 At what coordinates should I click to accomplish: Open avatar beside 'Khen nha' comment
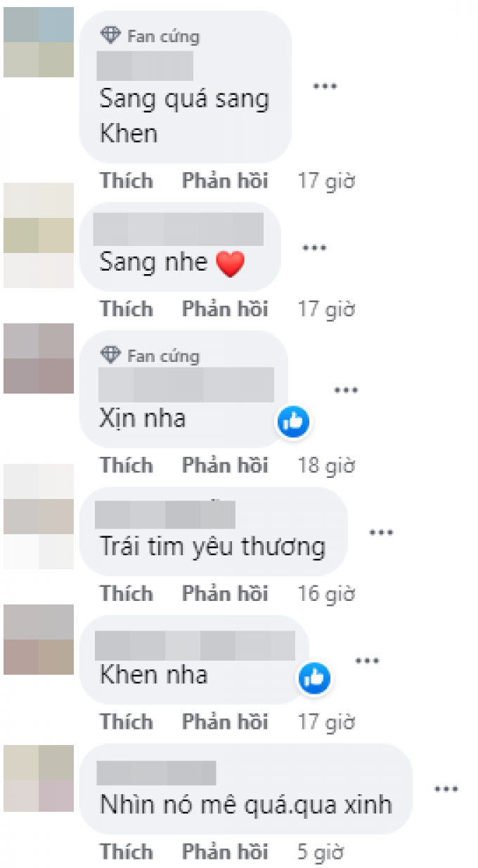[39, 640]
